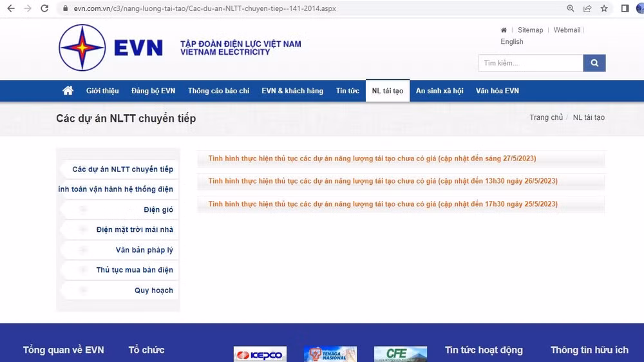Viewport: 644px width, 362px height.
Task: Bookmark this page with star icon
Action: (604, 9)
